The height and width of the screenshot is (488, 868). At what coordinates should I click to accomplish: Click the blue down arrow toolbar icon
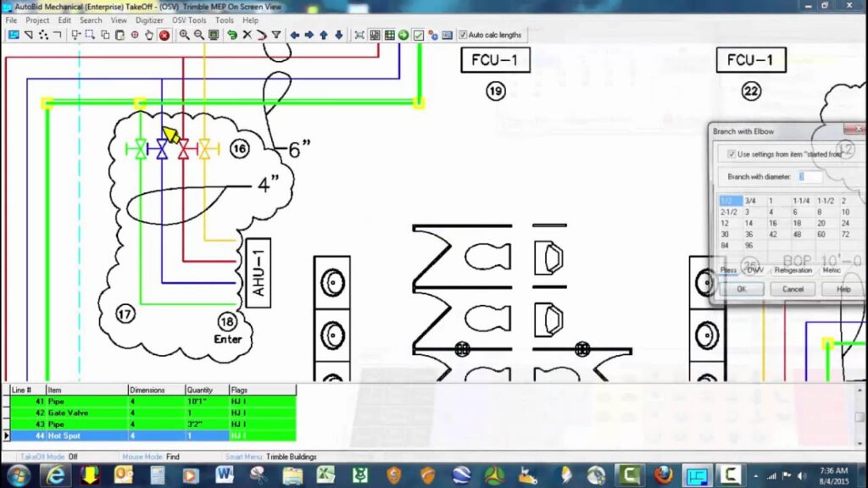point(338,35)
